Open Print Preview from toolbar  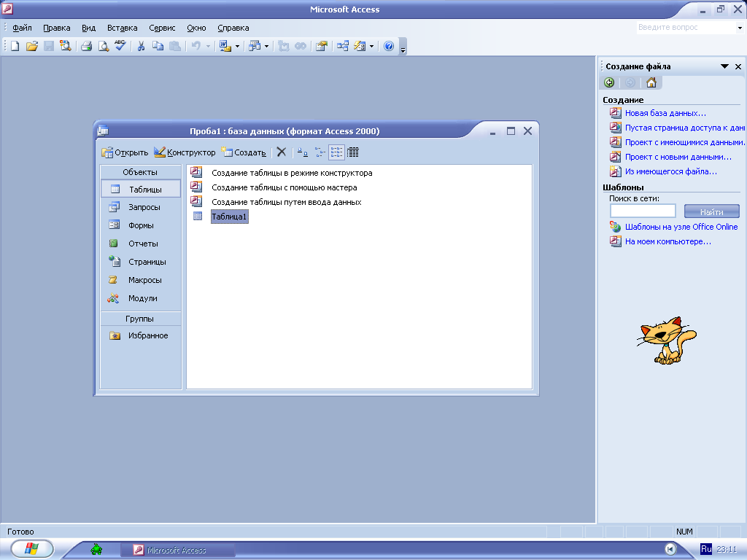tap(103, 46)
